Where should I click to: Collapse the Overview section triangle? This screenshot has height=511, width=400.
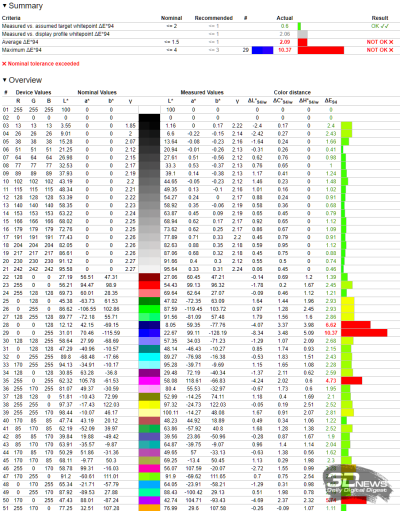tap(4, 80)
